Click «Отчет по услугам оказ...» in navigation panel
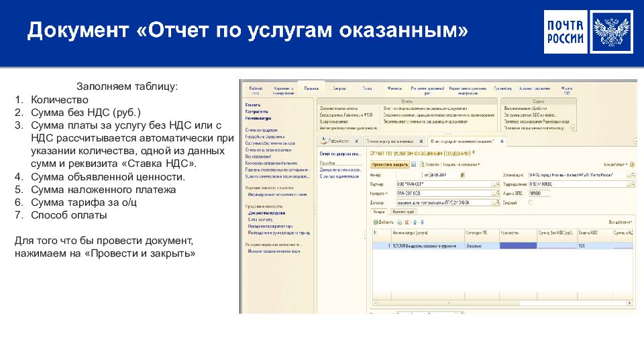 [x=341, y=154]
